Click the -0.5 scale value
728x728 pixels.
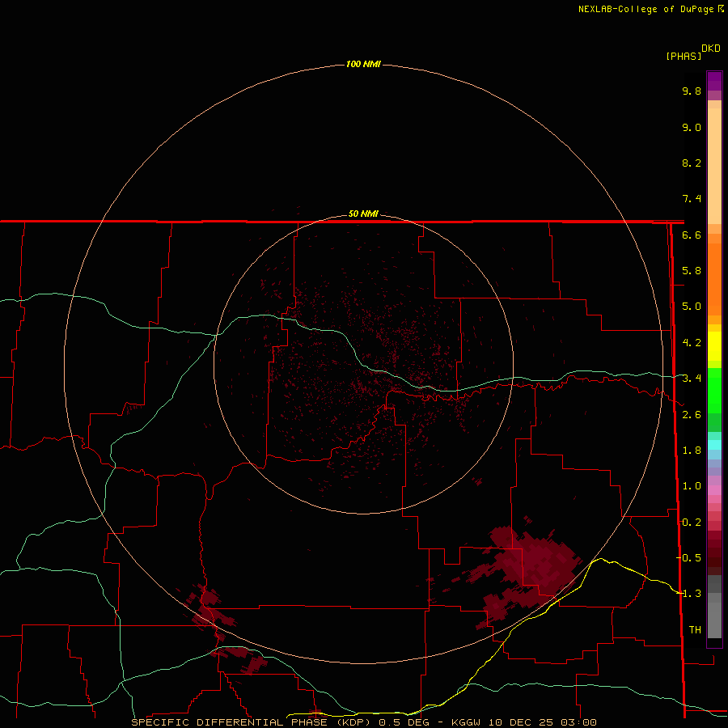click(688, 557)
